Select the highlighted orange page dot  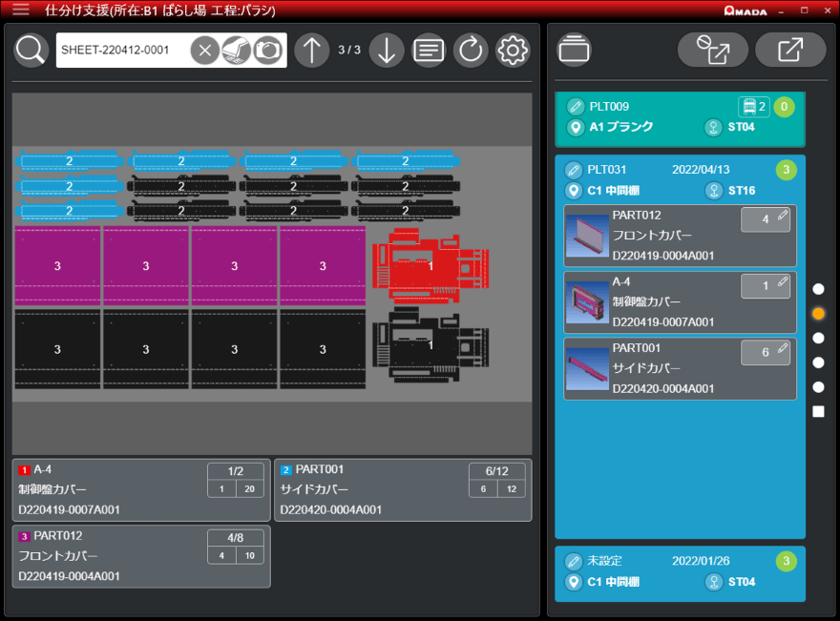pyautogui.click(x=818, y=313)
